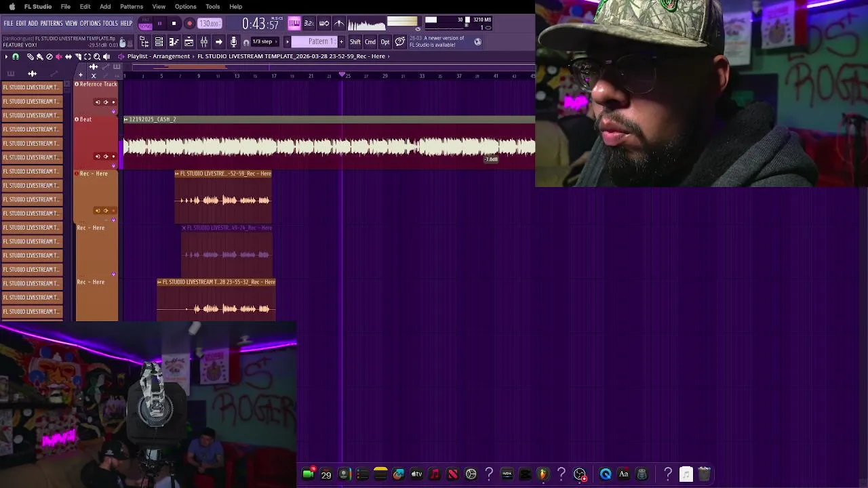Open the Mixer icon in toolbar

tap(204, 41)
